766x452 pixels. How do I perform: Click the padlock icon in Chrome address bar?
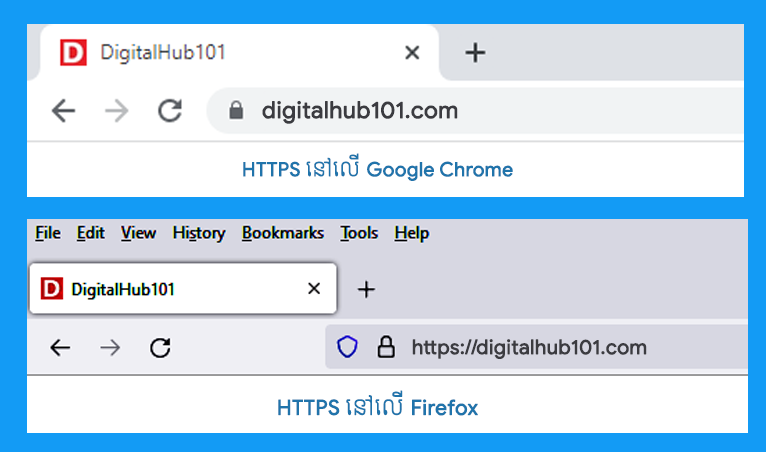coord(236,110)
